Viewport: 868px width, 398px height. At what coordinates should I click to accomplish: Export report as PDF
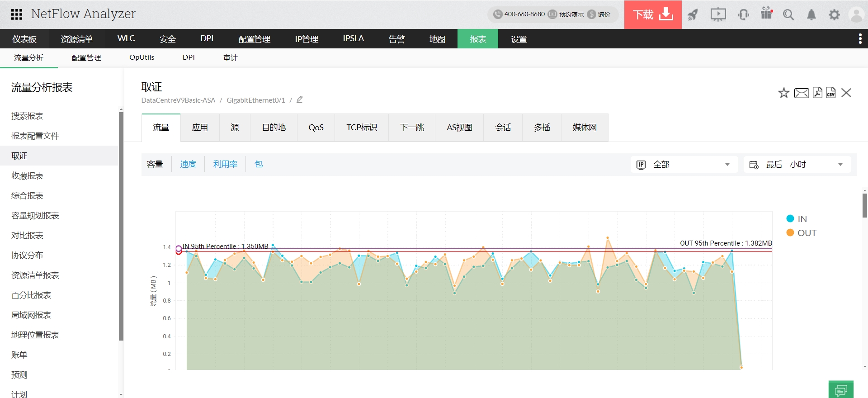817,93
